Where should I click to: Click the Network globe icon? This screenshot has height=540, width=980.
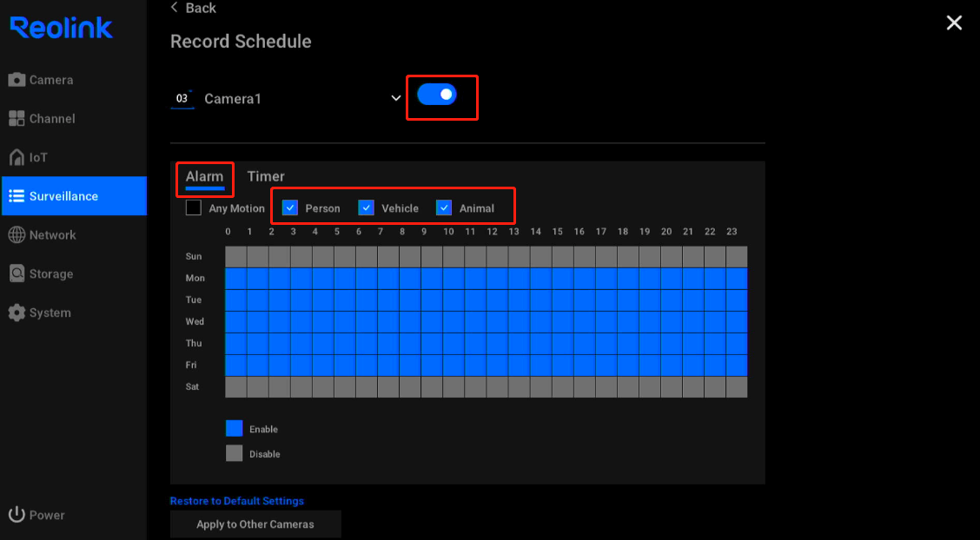click(x=17, y=234)
